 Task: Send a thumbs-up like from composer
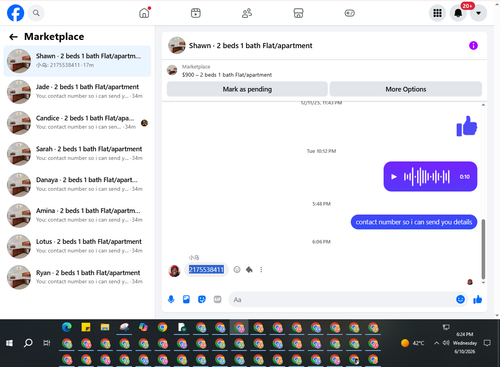pos(478,299)
